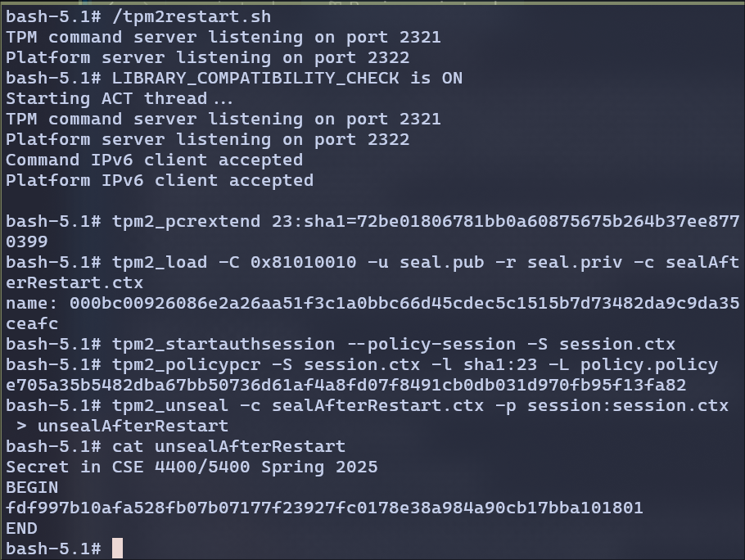Click the /tpm2restart.sh command text

click(192, 17)
